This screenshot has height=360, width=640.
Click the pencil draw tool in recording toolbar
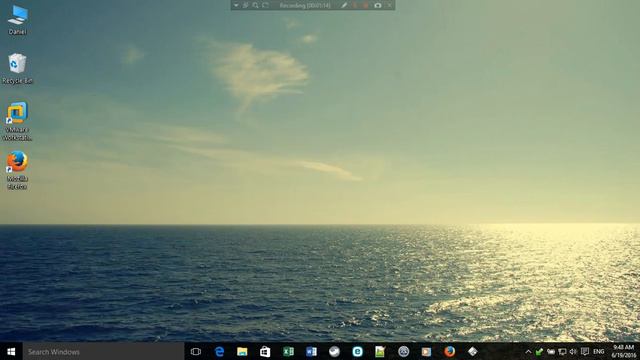[x=344, y=5]
